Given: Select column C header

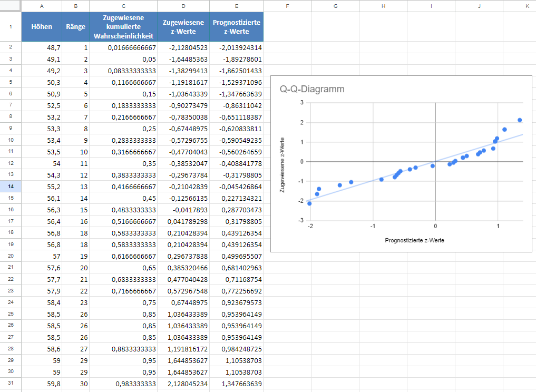Looking at the screenshot, I should tap(123, 6).
